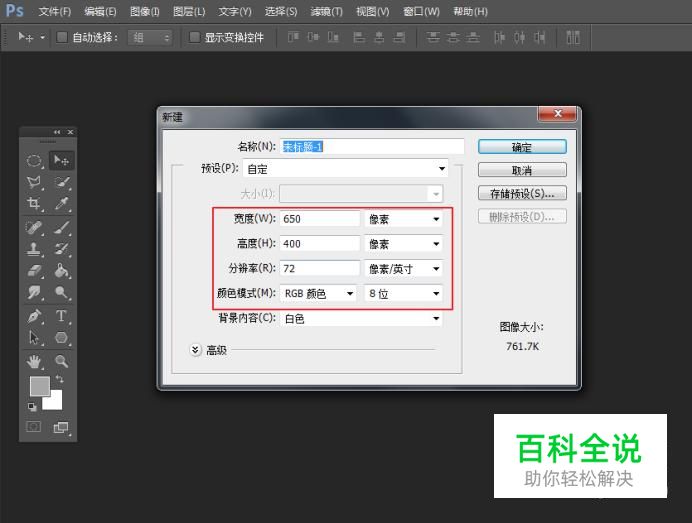Confirm with the 确定 button
The width and height of the screenshot is (692, 523).
[x=522, y=147]
